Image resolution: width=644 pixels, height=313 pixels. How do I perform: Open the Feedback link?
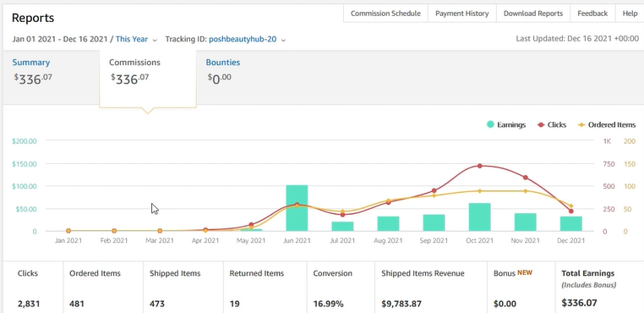tap(592, 14)
